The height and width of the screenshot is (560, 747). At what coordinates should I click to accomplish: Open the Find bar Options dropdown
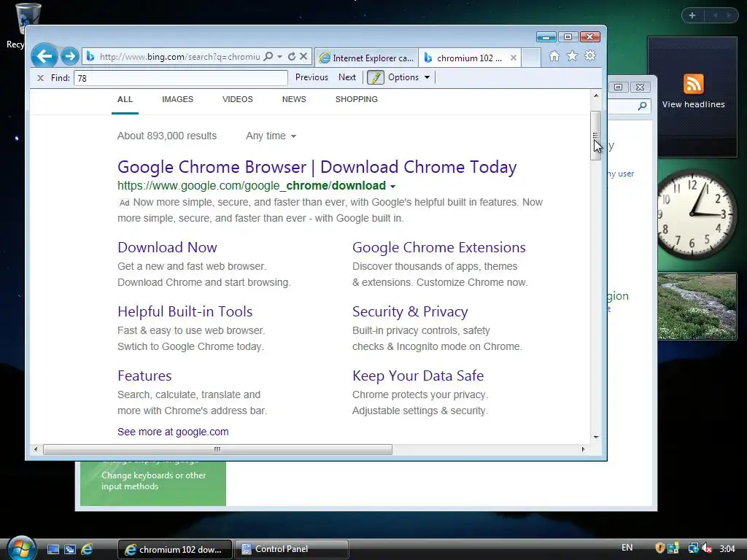pos(409,77)
